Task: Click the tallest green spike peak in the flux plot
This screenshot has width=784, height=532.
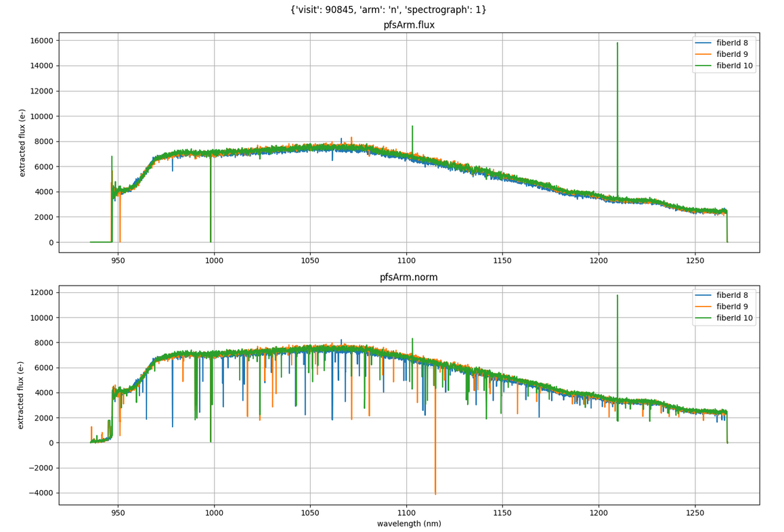Action: click(x=617, y=43)
